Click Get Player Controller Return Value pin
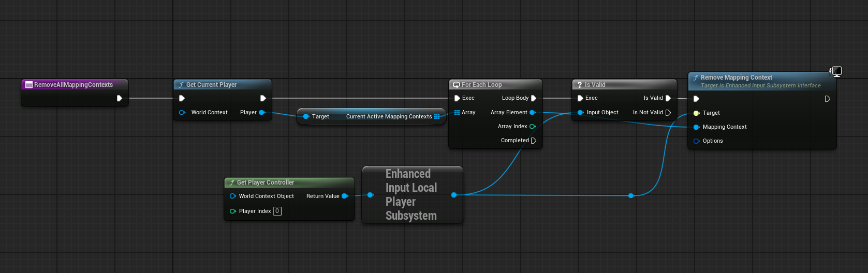Viewport: 868px width, 273px height. [345, 196]
